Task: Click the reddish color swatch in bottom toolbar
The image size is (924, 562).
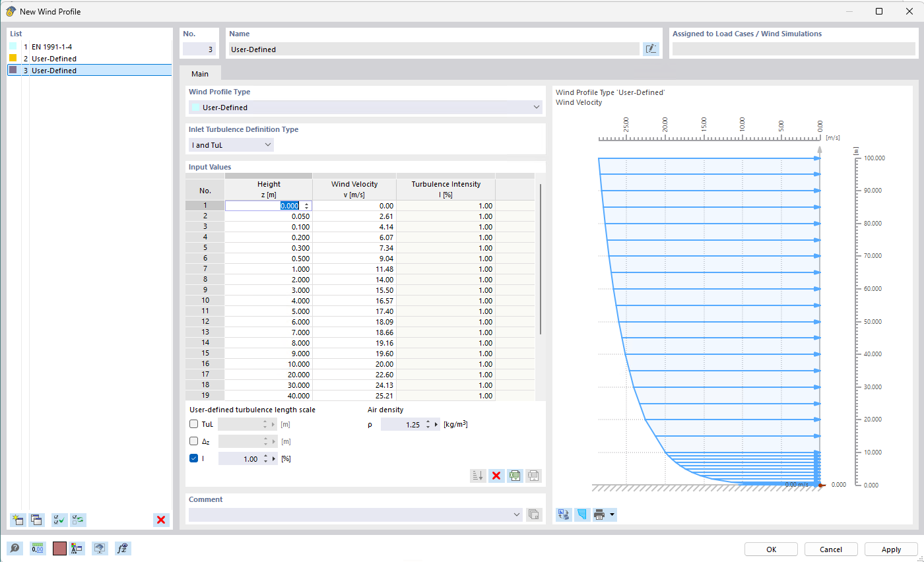Action: pos(59,548)
